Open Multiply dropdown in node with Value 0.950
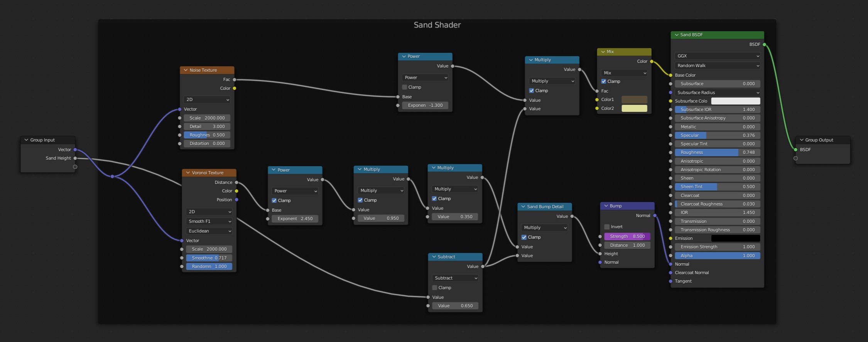 coord(381,190)
